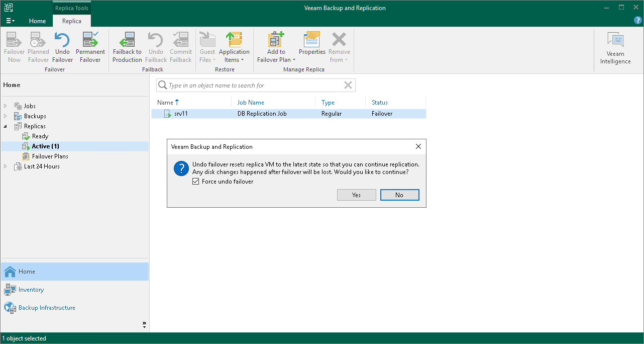Click the Jobs gear icon
Image resolution: width=644 pixels, height=344 pixels.
18,106
